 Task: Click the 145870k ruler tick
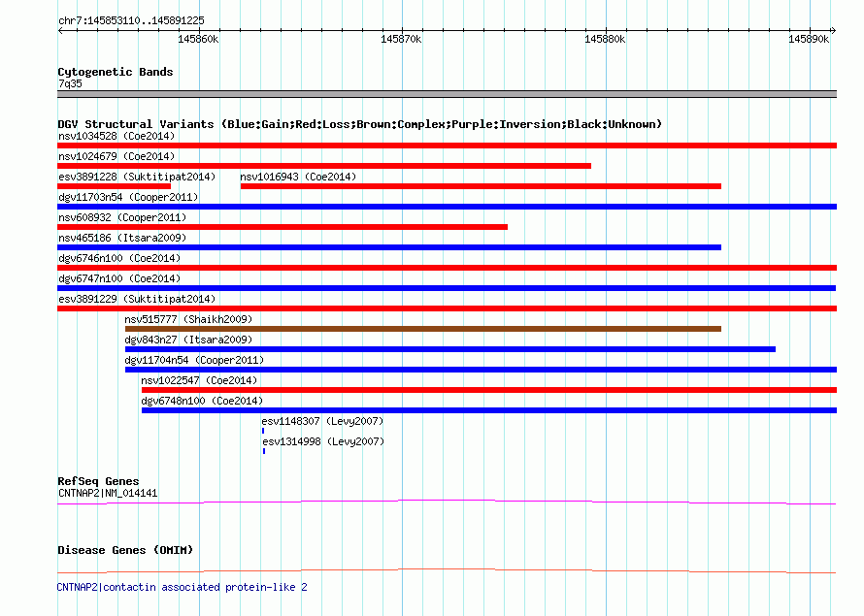tap(401, 39)
